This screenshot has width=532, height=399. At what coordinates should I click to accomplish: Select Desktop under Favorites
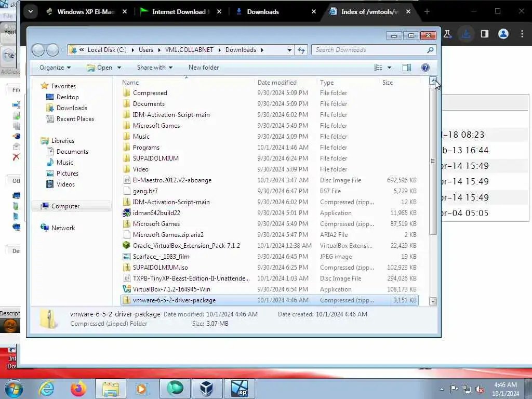[x=68, y=97]
